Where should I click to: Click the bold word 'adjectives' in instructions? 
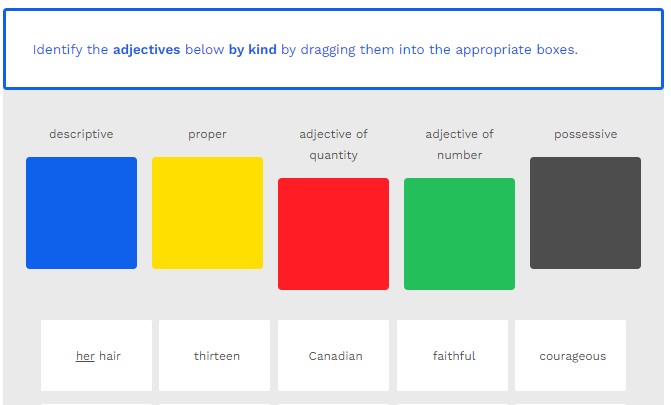(146, 49)
